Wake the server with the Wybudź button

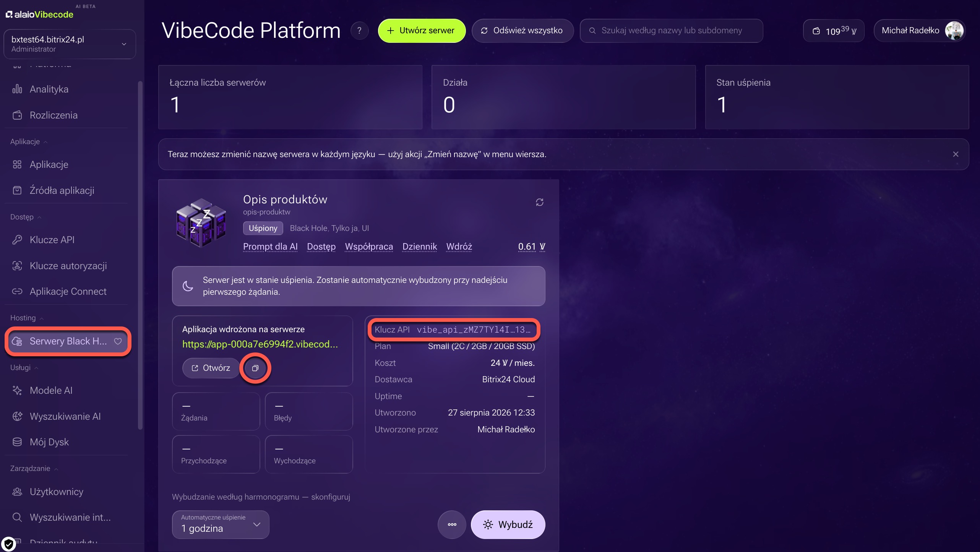click(508, 524)
